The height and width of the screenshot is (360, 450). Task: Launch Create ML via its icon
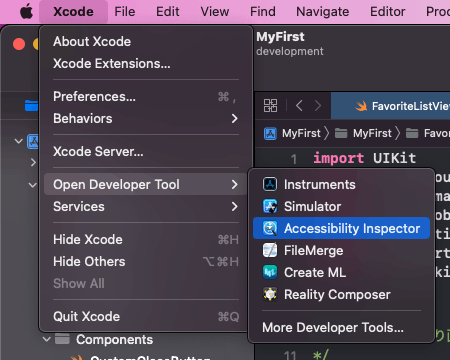(x=270, y=272)
